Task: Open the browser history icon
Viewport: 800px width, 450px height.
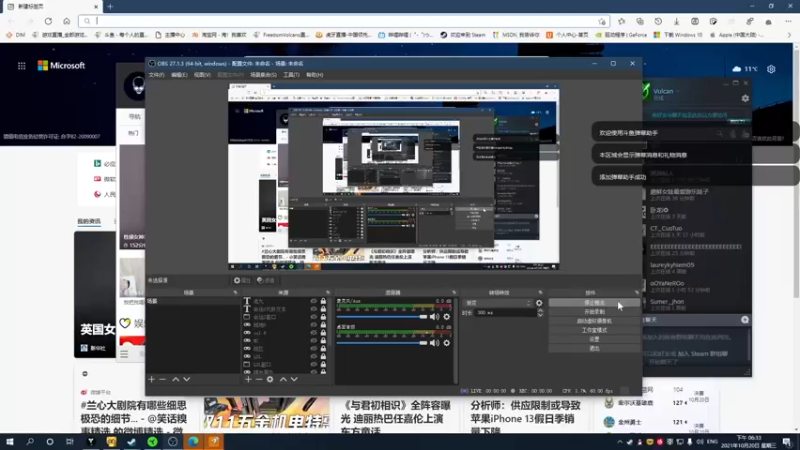Action: coord(658,21)
